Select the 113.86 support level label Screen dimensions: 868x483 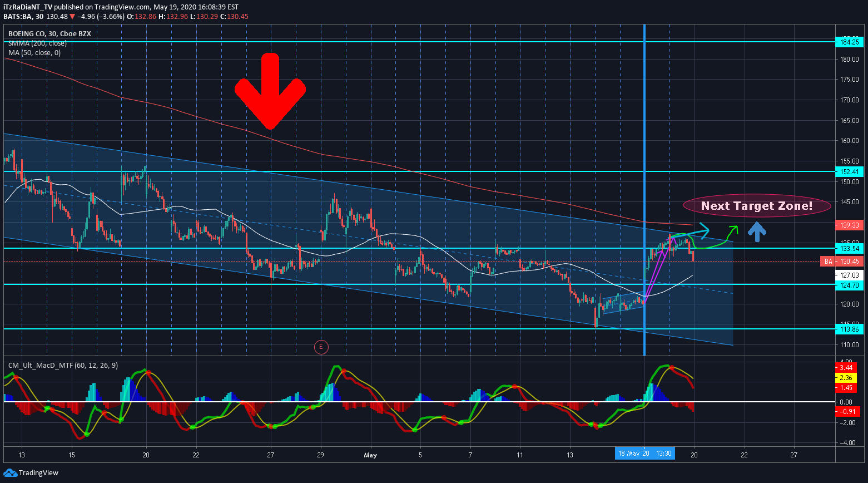pyautogui.click(x=849, y=329)
